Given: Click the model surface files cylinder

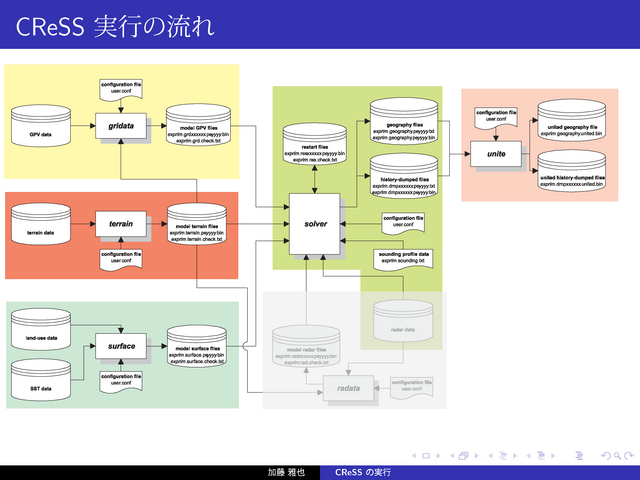Looking at the screenshot, I should 197,346.
